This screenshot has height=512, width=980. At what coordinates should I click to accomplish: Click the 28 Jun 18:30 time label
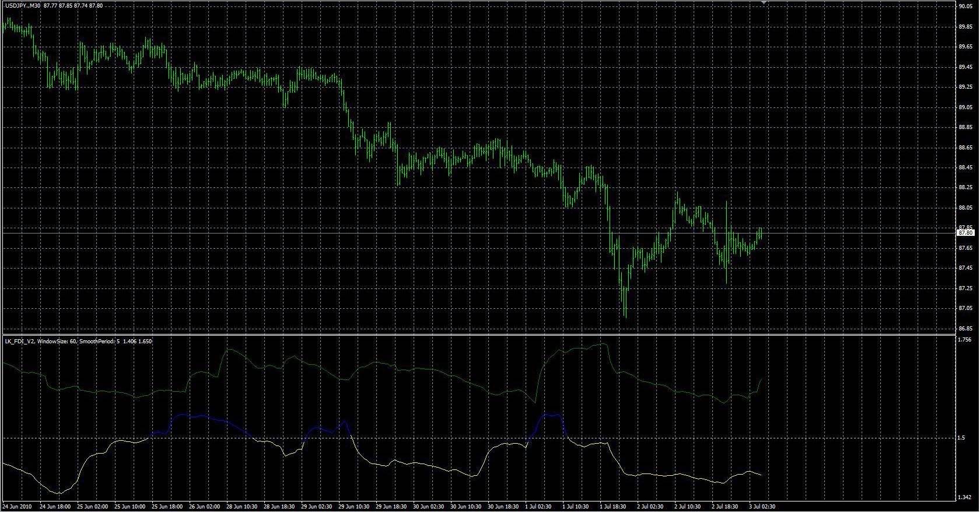(x=279, y=507)
